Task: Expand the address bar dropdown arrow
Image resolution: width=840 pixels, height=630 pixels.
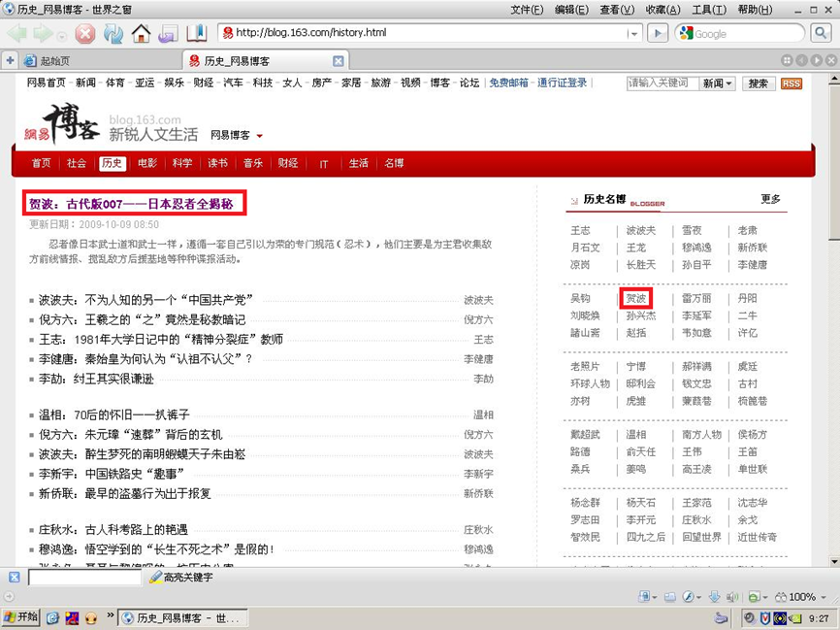Action: [633, 33]
